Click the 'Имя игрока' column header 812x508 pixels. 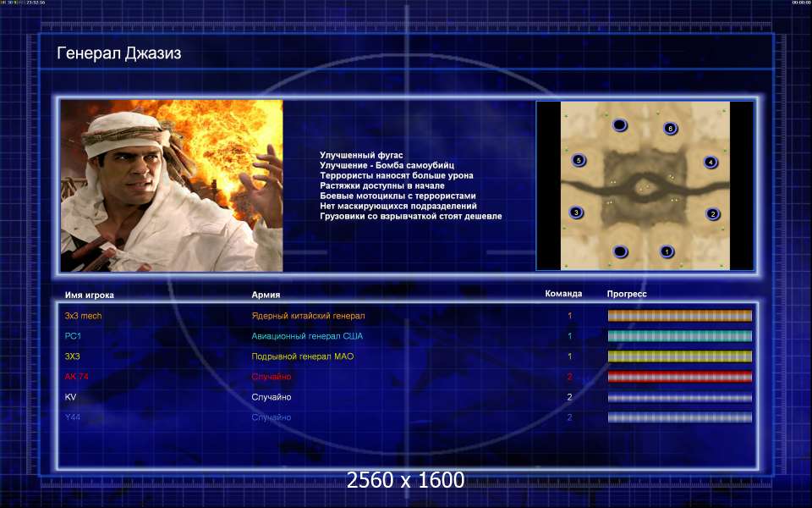click(89, 295)
